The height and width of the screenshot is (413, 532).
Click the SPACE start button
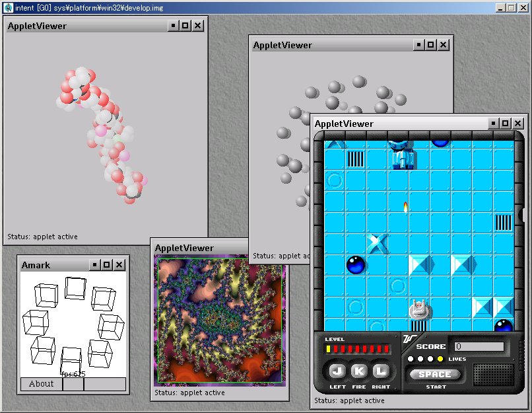pyautogui.click(x=435, y=374)
